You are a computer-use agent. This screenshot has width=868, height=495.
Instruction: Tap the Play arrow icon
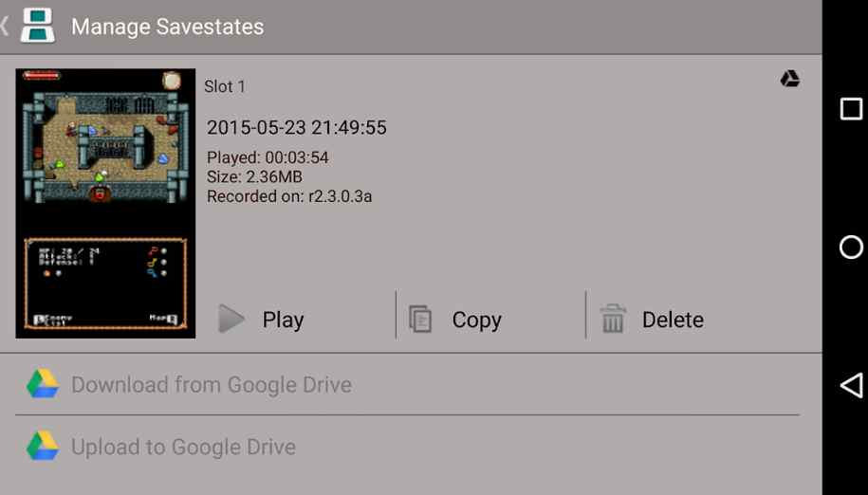(231, 320)
